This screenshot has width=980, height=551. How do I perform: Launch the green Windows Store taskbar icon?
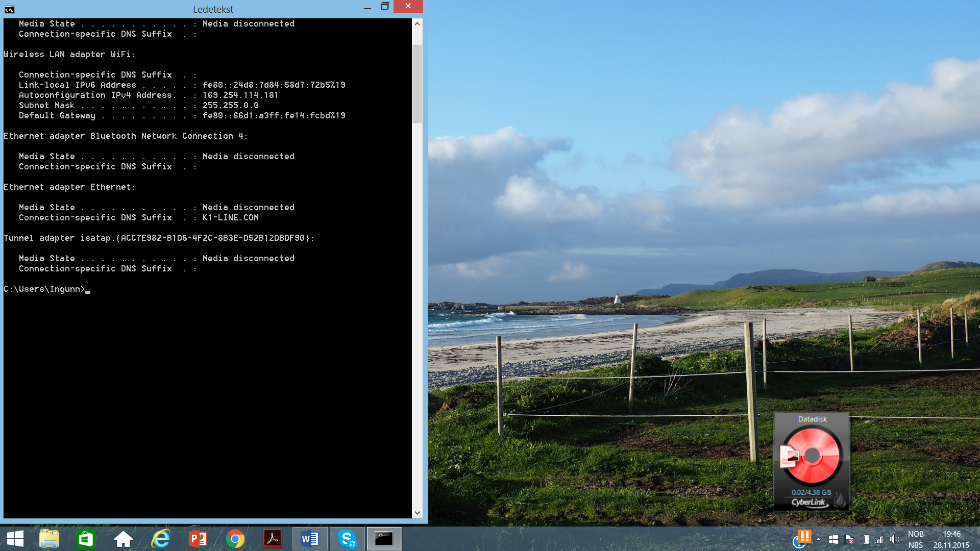86,539
